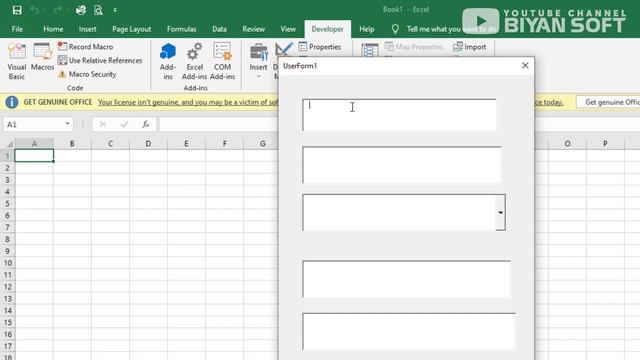Click the license isn't genuine link
The width and height of the screenshot is (640, 360).
pyautogui.click(x=188, y=102)
